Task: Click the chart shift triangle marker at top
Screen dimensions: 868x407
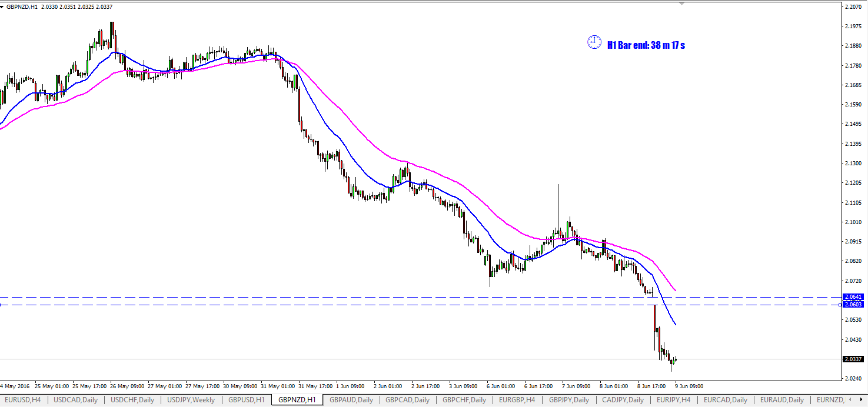Action: pyautogui.click(x=681, y=4)
